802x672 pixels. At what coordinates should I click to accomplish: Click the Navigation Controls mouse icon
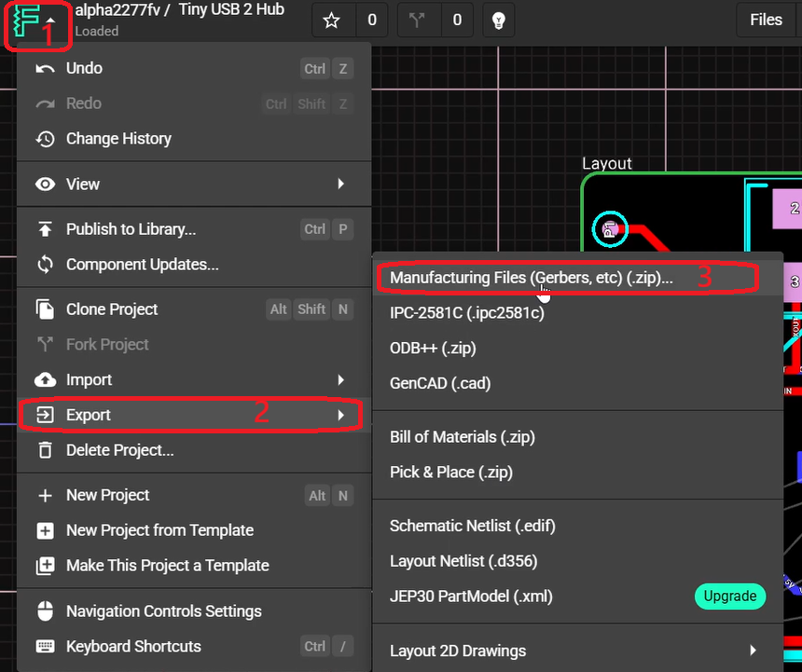pyautogui.click(x=45, y=611)
